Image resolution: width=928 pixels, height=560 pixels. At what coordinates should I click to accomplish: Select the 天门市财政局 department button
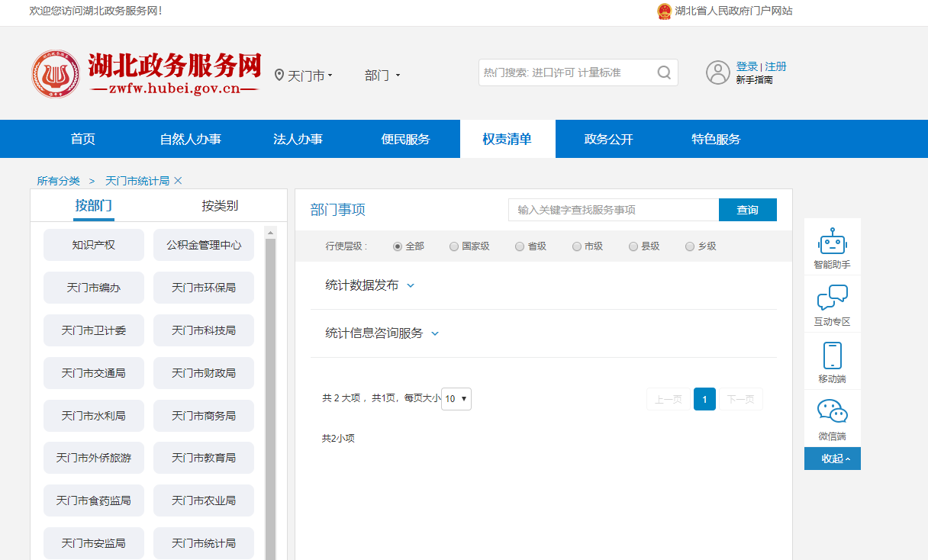[203, 373]
